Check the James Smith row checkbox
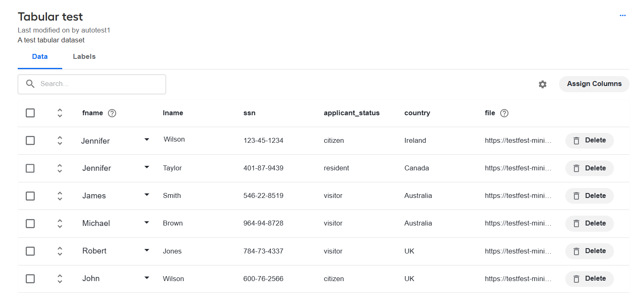The height and width of the screenshot is (293, 644). pyautogui.click(x=30, y=195)
